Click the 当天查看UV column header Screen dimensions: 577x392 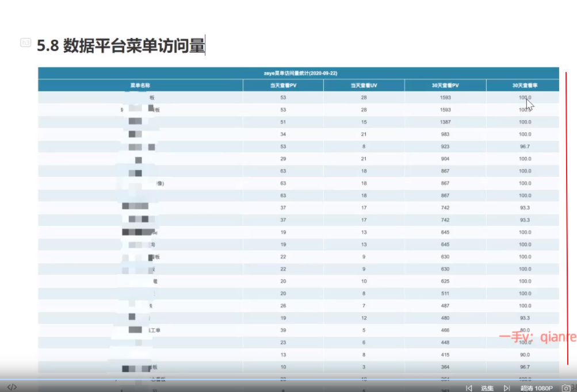(x=364, y=85)
